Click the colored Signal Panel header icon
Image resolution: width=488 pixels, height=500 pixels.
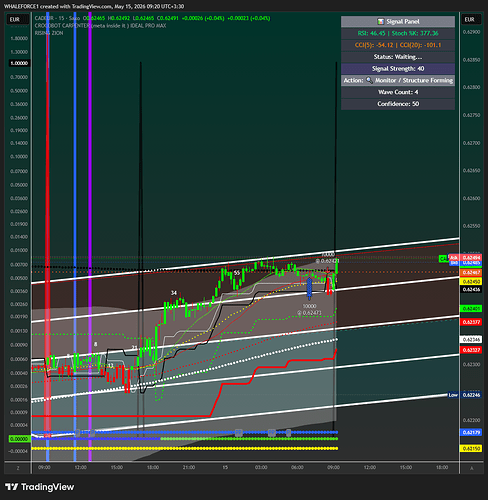(380, 22)
